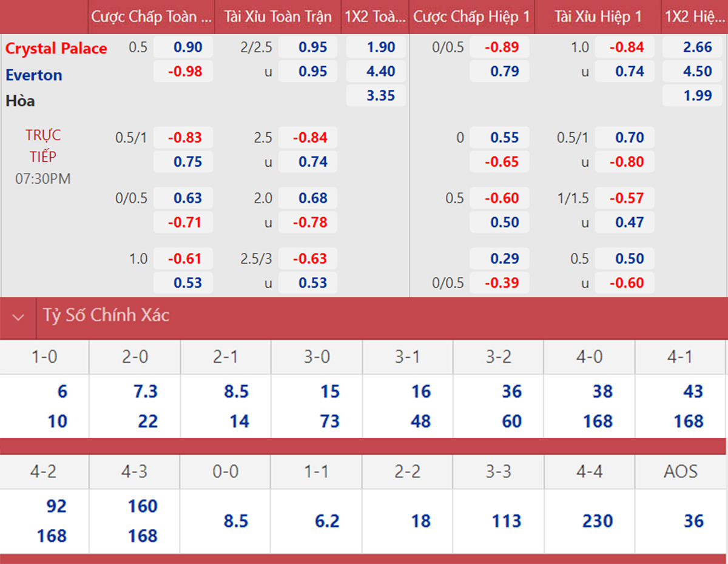Choose correct score odds 15

(x=330, y=392)
